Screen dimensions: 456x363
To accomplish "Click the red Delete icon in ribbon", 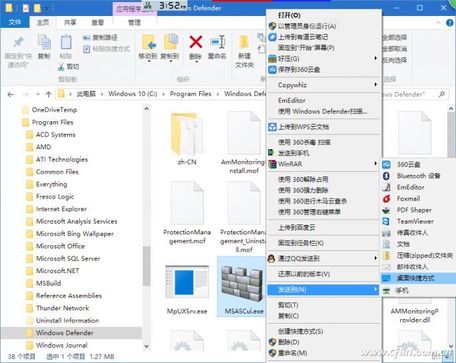I will coord(196,43).
